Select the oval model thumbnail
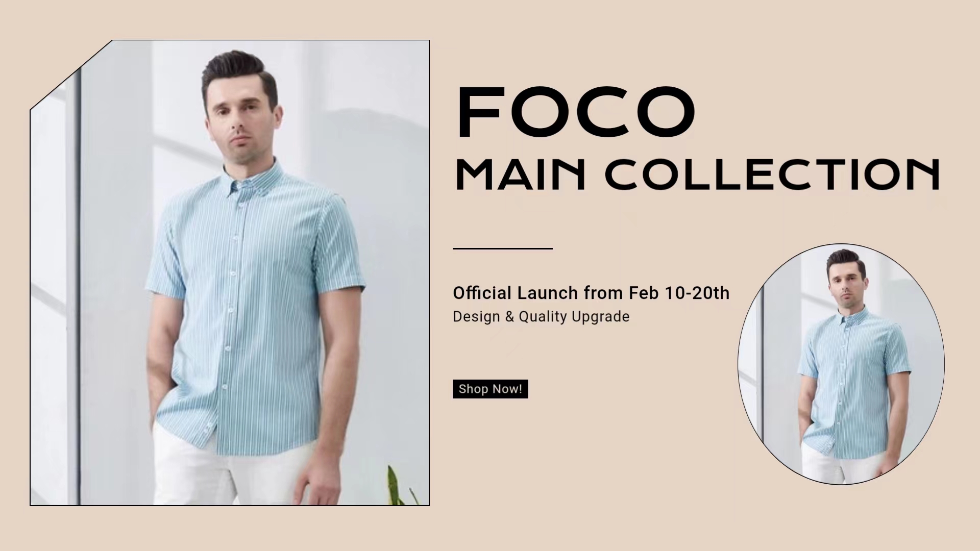The image size is (980, 551). [841, 364]
